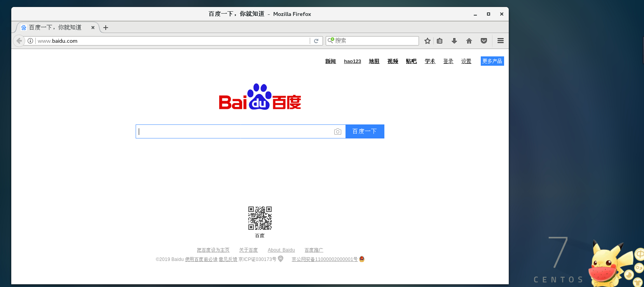
Task: Click 意见反馈 feedback link
Action: 228,259
